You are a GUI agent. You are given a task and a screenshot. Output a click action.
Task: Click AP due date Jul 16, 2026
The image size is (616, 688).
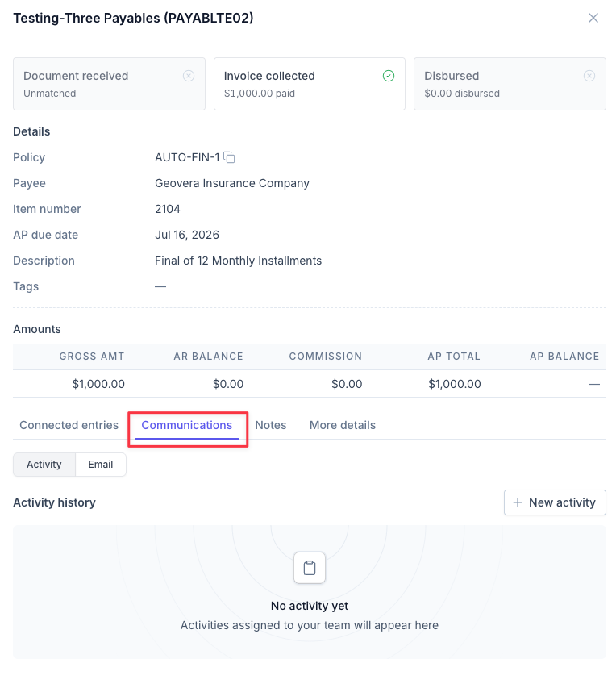point(187,235)
